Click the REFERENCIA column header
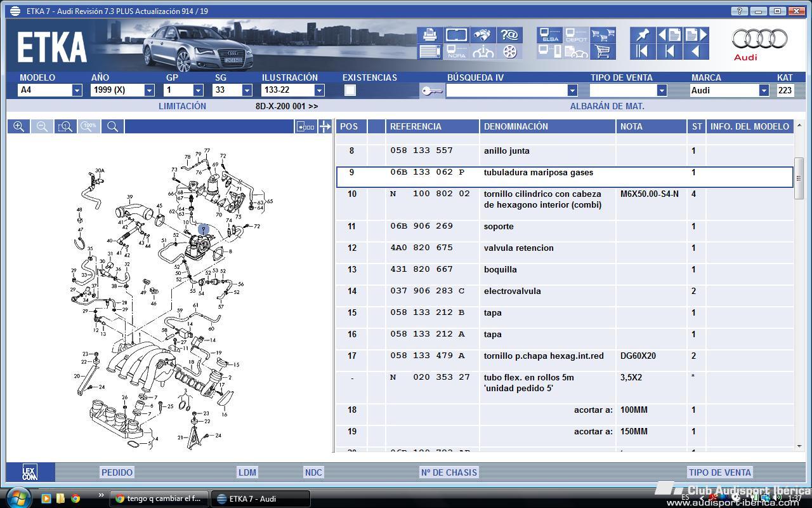The width and height of the screenshot is (812, 508). pos(432,126)
